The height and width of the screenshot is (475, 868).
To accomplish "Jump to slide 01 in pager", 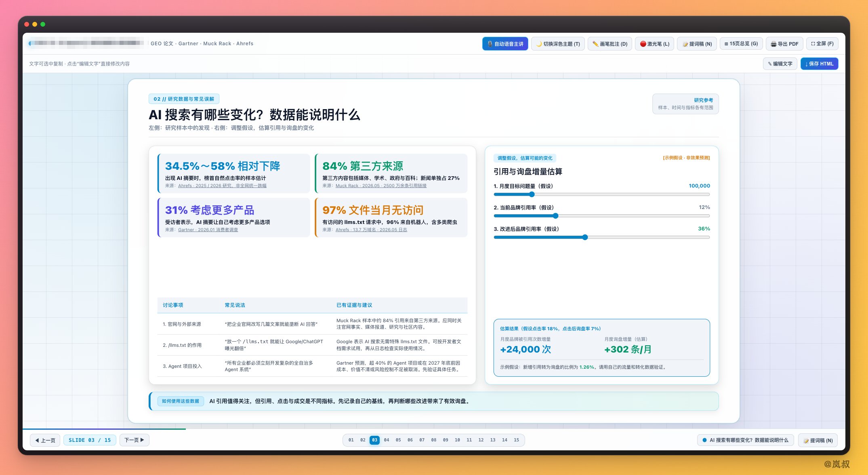I will (351, 440).
